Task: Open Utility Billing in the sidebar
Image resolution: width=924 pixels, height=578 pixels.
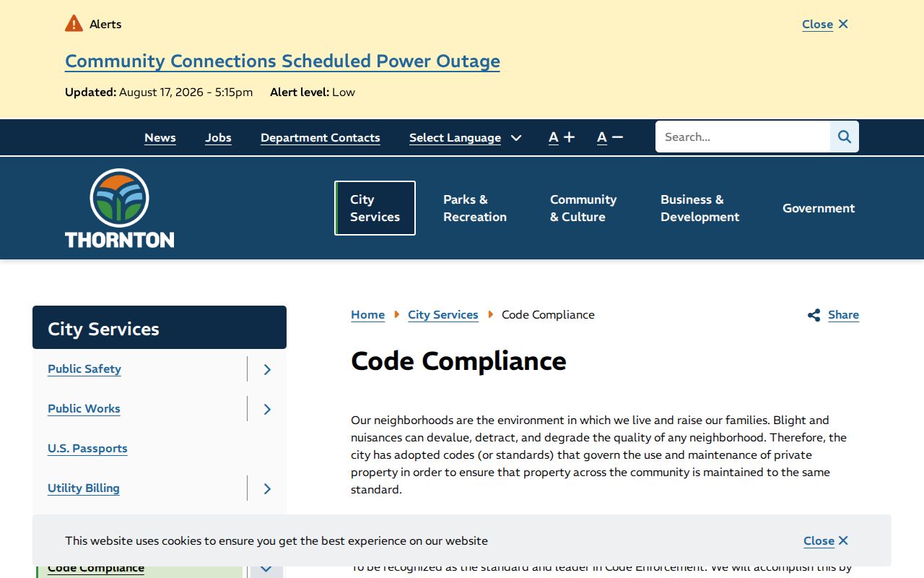Action: point(84,488)
